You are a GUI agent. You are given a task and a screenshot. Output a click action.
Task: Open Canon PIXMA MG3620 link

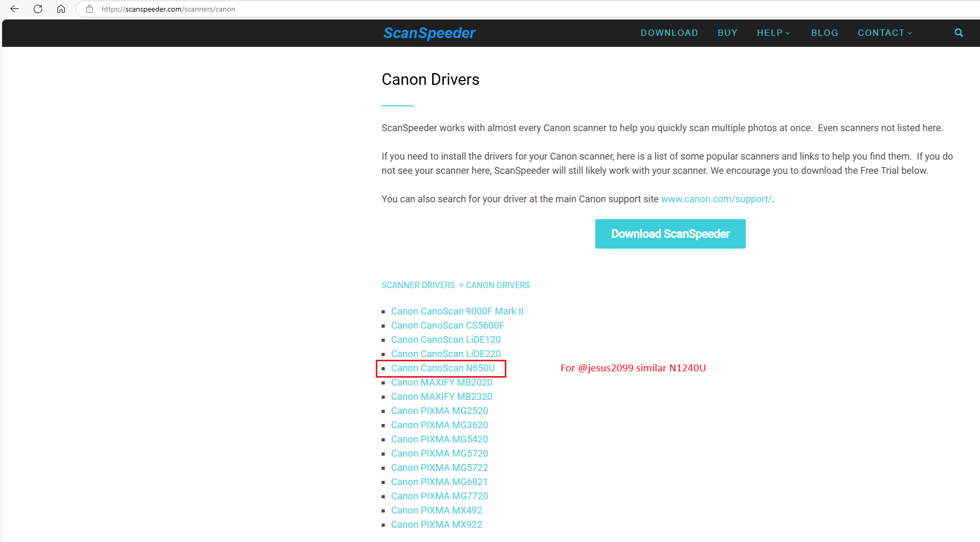click(x=439, y=425)
